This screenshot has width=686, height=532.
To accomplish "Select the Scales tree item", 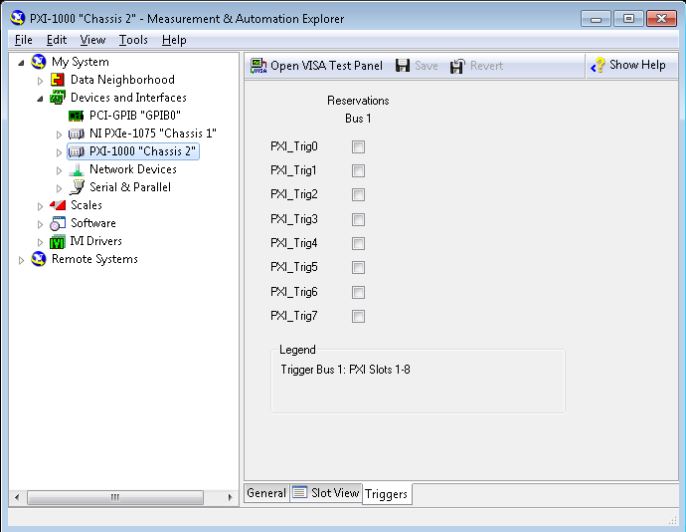I will click(x=86, y=205).
